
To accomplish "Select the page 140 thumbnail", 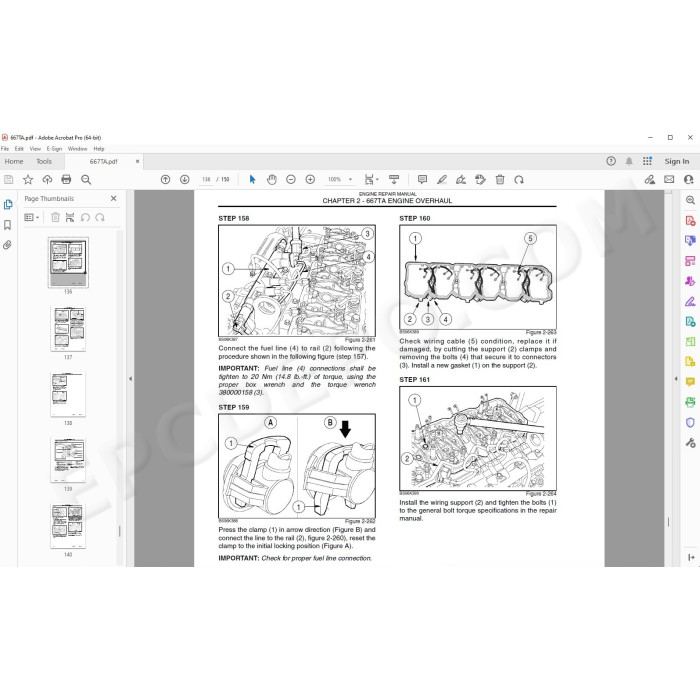I will [68, 526].
